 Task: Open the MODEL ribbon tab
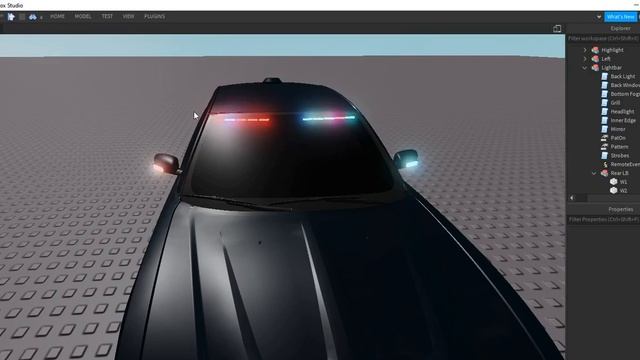pyautogui.click(x=83, y=16)
